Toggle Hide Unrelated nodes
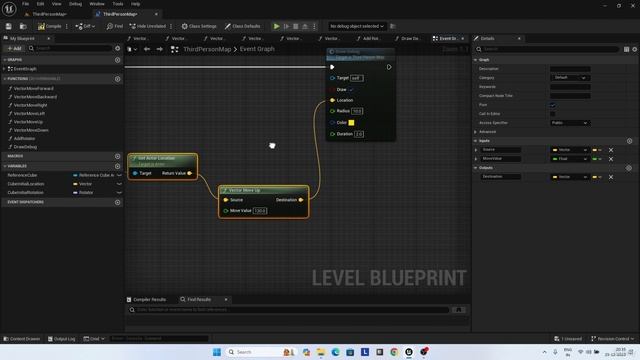This screenshot has height=360, width=640. (x=148, y=26)
